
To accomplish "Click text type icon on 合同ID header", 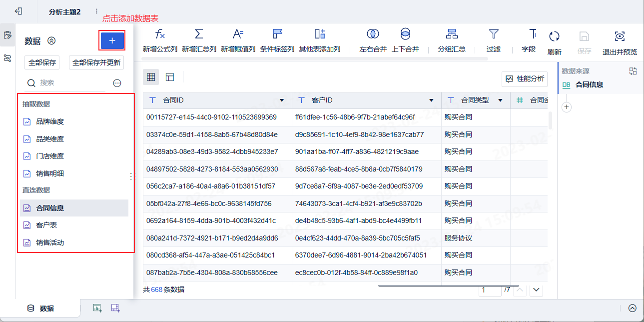I will (x=153, y=100).
